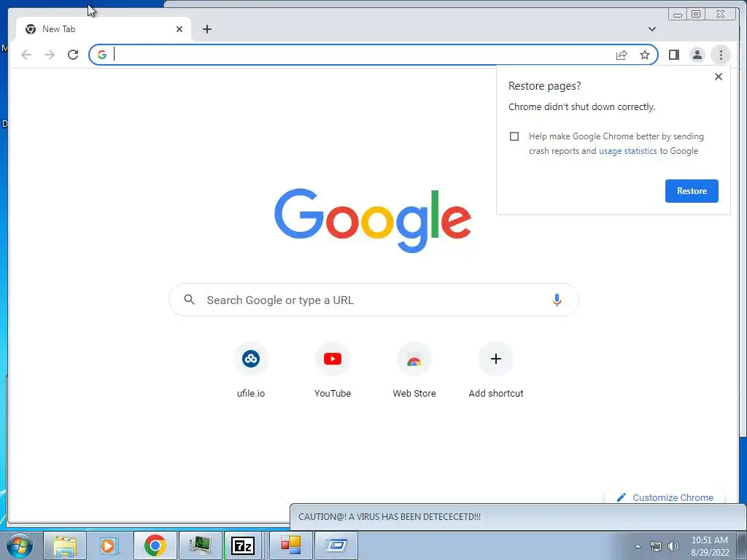Click the Google G icon in address bar
747x560 pixels.
click(102, 55)
